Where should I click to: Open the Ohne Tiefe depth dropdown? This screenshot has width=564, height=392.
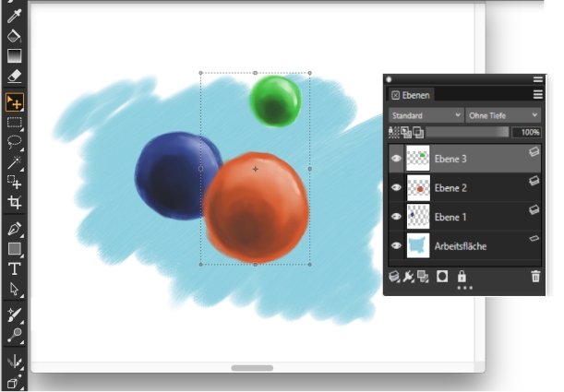503,115
